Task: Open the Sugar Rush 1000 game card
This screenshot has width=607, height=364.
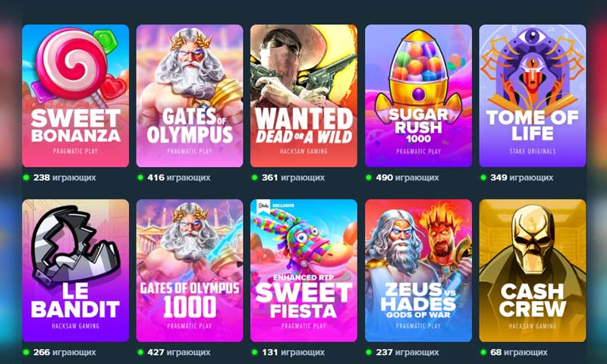Action: click(419, 96)
